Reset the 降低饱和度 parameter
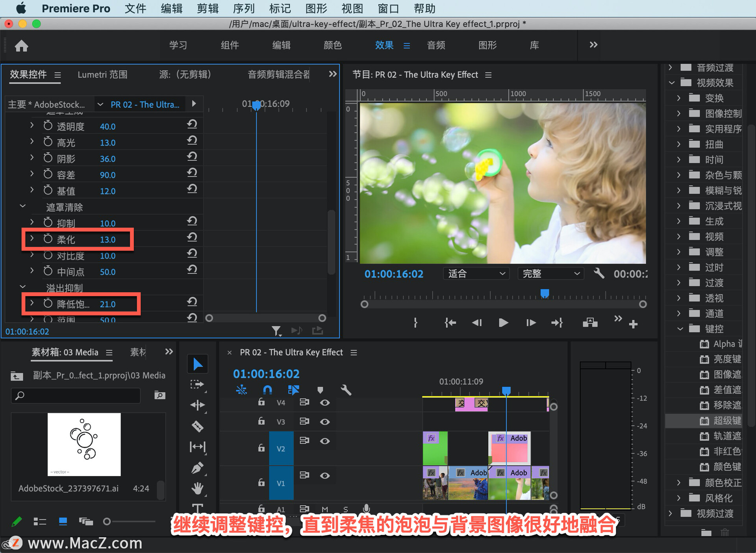The image size is (756, 553). pos(192,302)
